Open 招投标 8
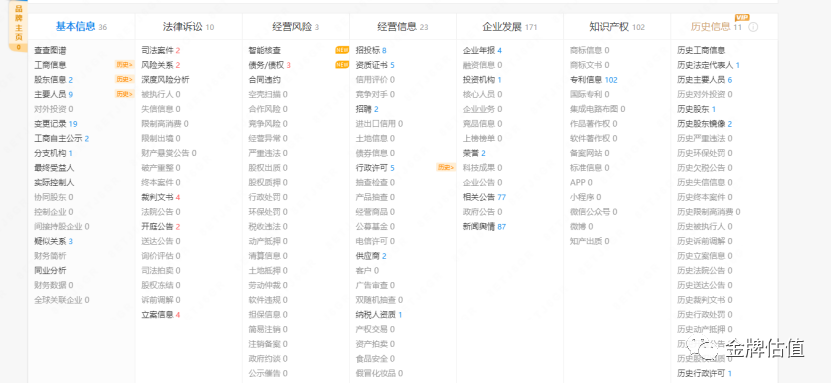Viewport: 831px width, 384px height. click(x=371, y=51)
